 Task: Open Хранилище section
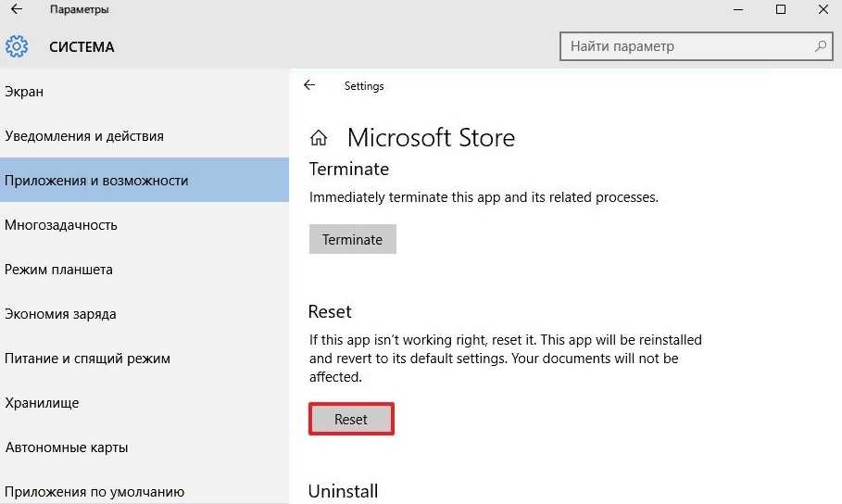tap(145, 403)
